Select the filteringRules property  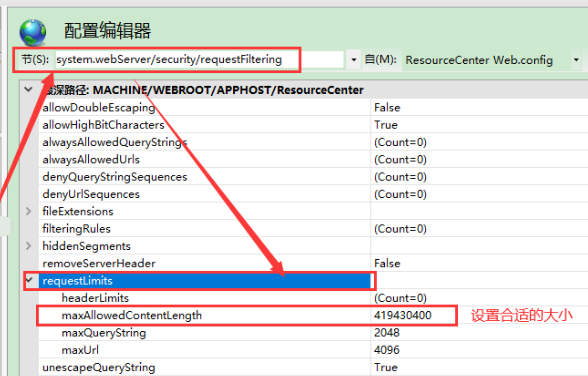tap(76, 229)
